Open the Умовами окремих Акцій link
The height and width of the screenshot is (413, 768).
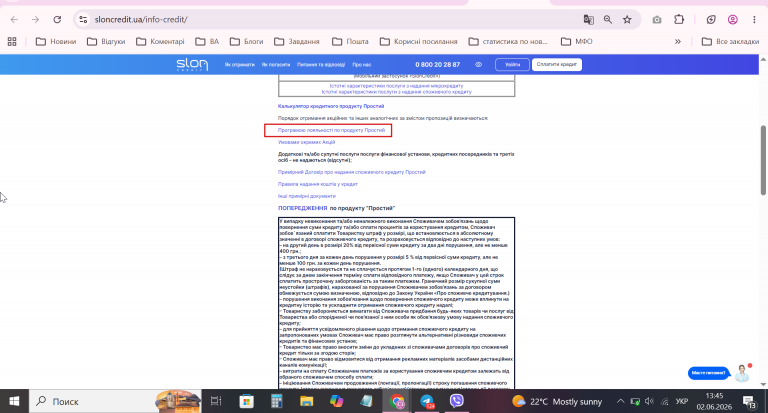[306, 142]
